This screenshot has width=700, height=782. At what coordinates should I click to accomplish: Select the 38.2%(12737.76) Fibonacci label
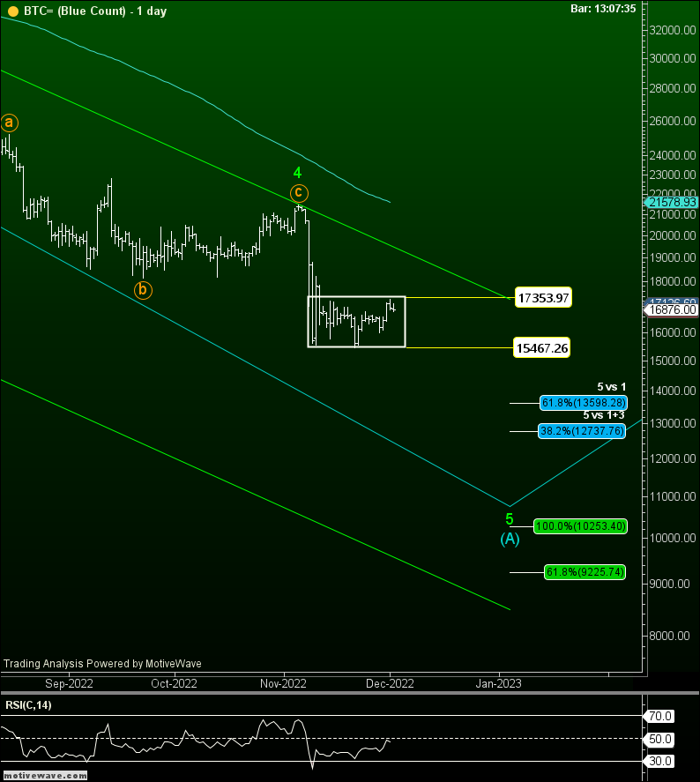point(582,431)
